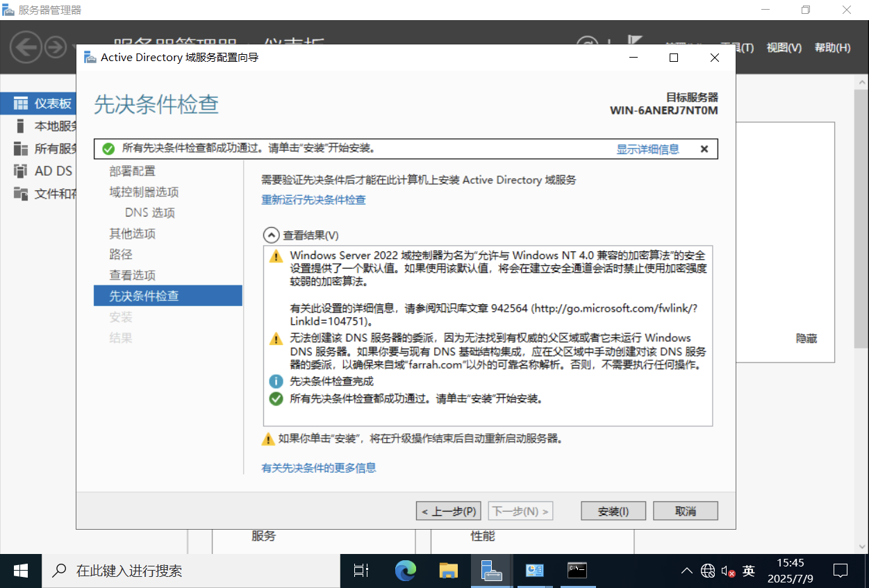The width and height of the screenshot is (869, 588).
Task: Click the 安装(I) button
Action: point(613,511)
